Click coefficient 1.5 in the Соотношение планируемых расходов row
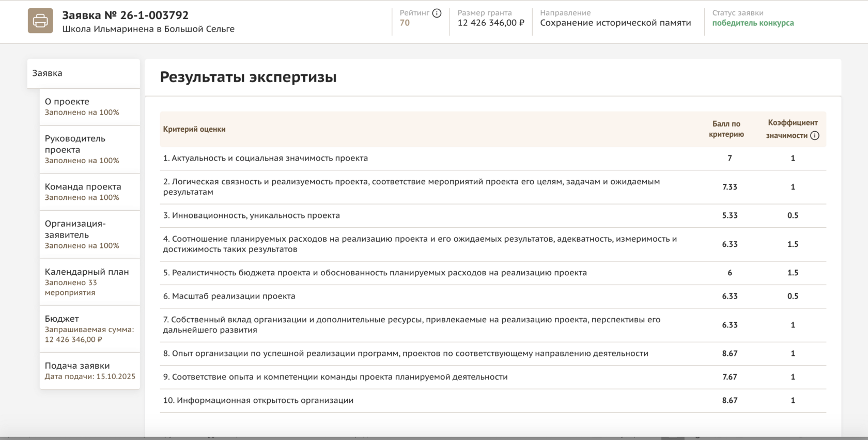 [x=793, y=244]
